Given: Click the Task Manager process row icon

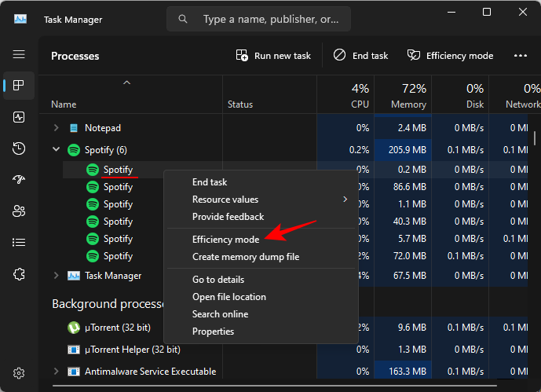Looking at the screenshot, I should tap(74, 276).
